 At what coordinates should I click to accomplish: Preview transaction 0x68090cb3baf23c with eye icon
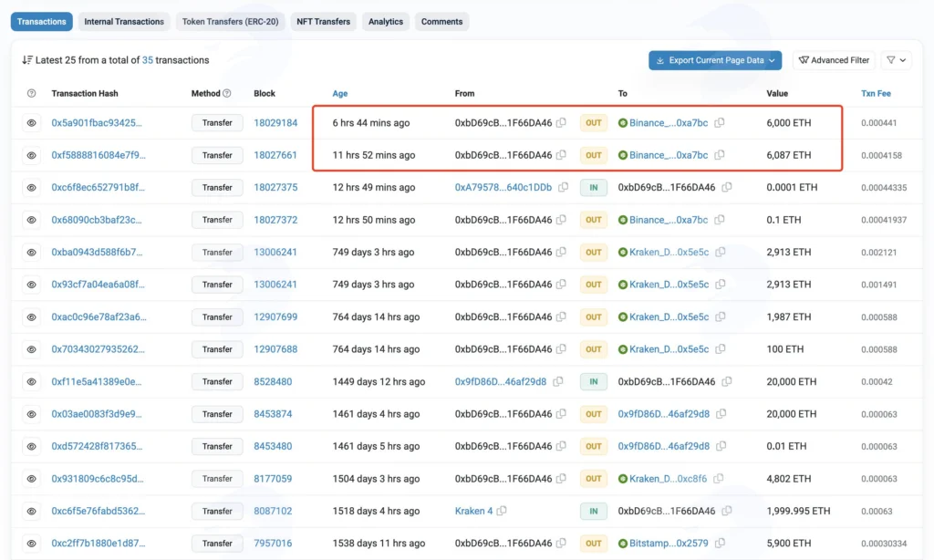[32, 220]
